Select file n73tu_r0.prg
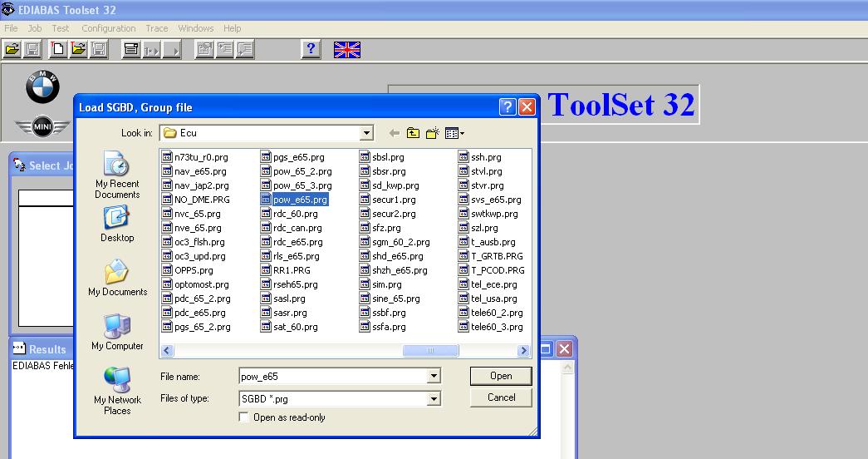Image resolution: width=868 pixels, height=459 pixels. 195,157
